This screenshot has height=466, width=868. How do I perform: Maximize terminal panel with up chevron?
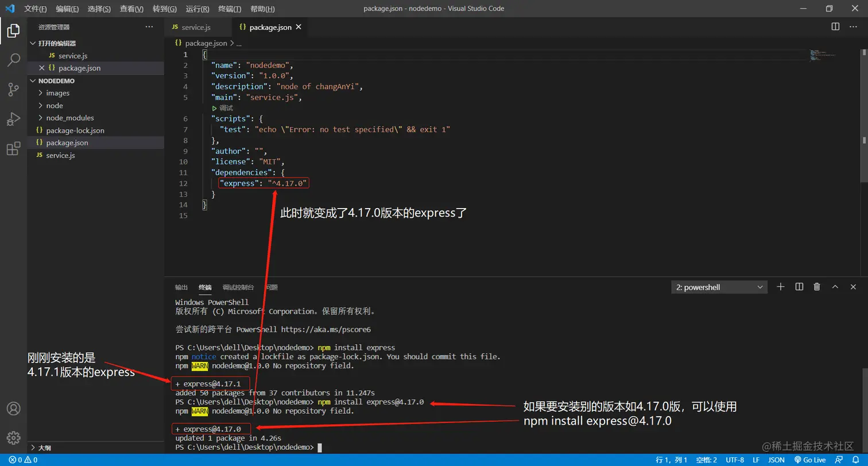pyautogui.click(x=835, y=287)
